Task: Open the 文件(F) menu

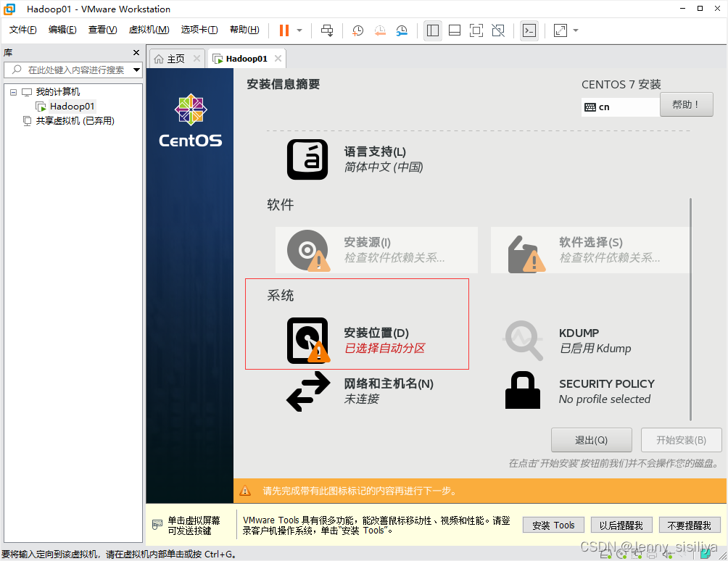Action: click(22, 30)
